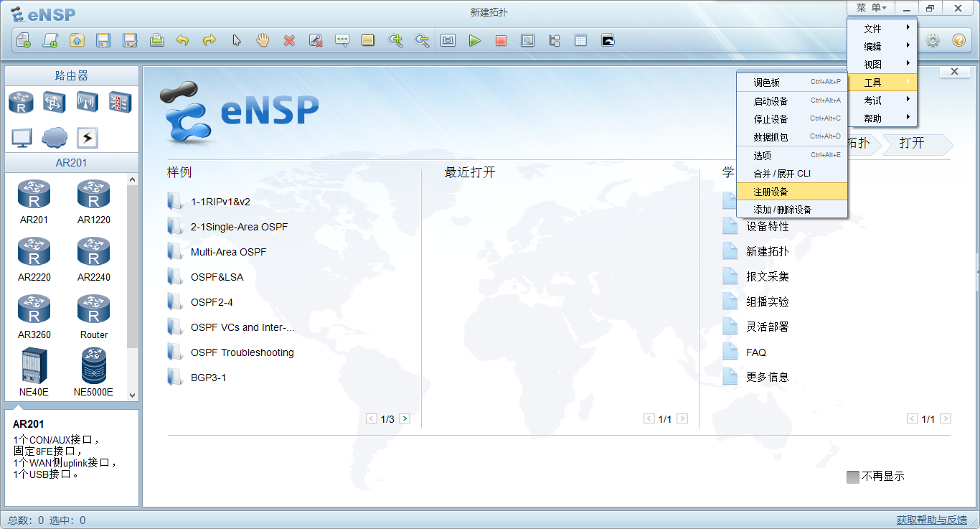The image size is (980, 529).
Task: Pick the AR1220 router device
Action: 93,202
